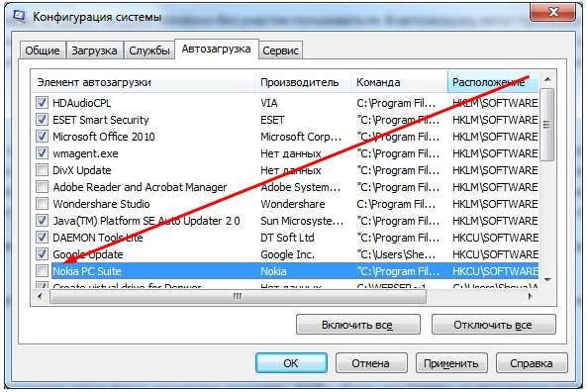Enable the Wondershare Studio checkbox
This screenshot has width=588, height=392.
(42, 204)
